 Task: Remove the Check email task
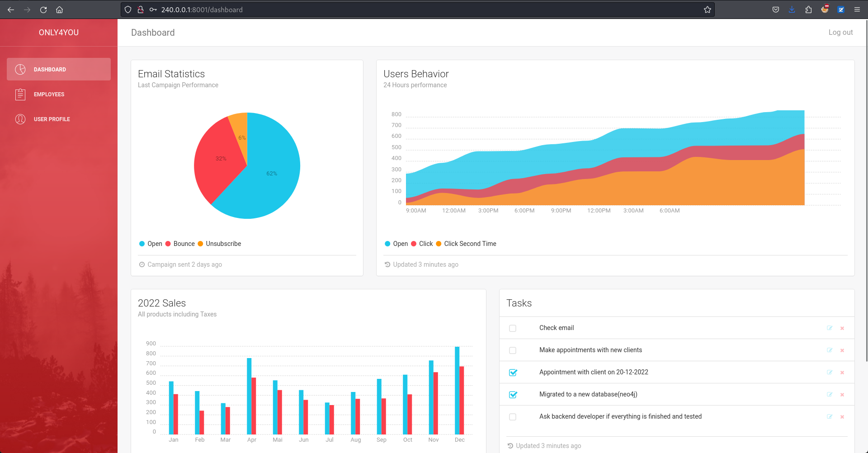(842, 328)
